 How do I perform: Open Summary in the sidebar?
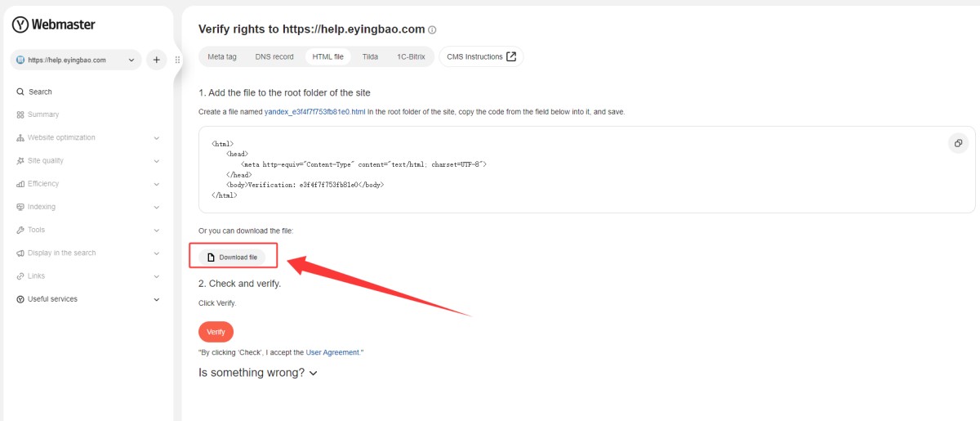coord(43,114)
